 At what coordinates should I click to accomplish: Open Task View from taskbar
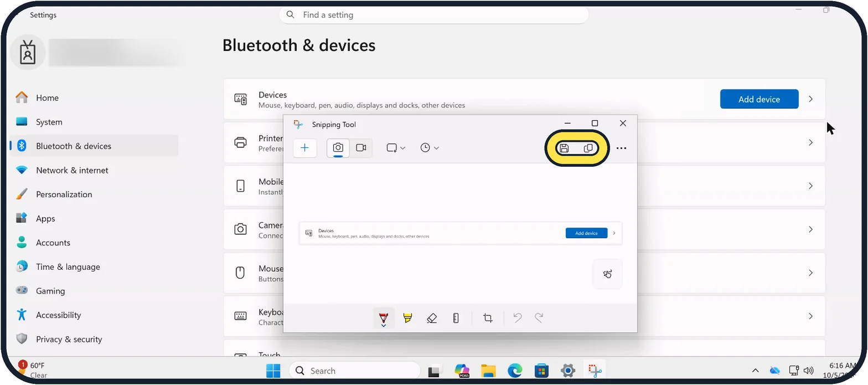click(x=434, y=371)
